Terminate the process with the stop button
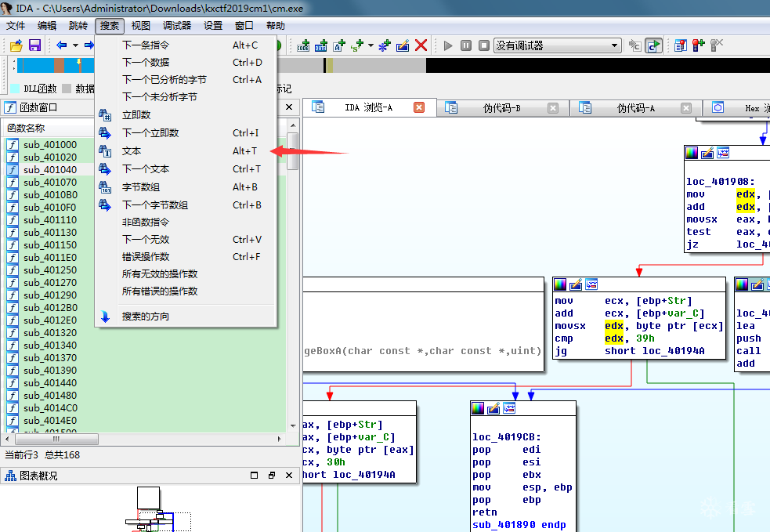Screen dimensions: 770x532 pos(484,45)
